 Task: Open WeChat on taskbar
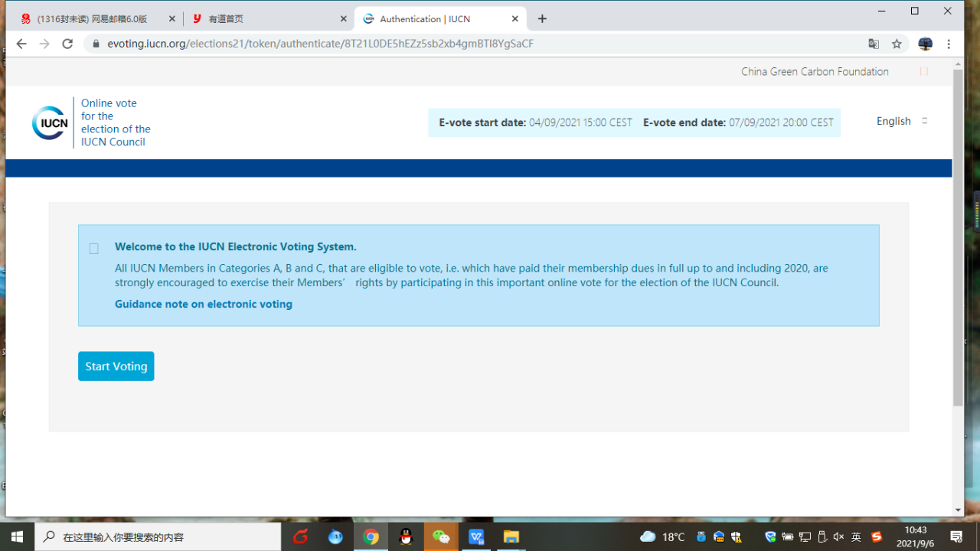point(441,536)
